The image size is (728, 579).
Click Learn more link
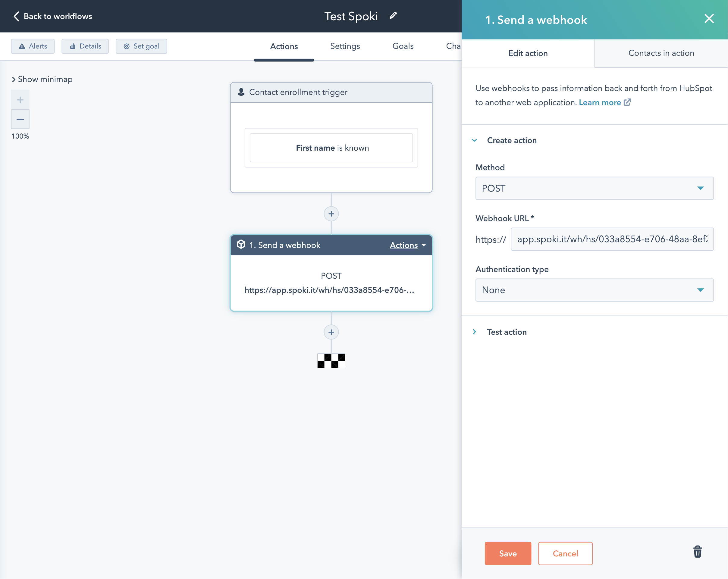[600, 102]
